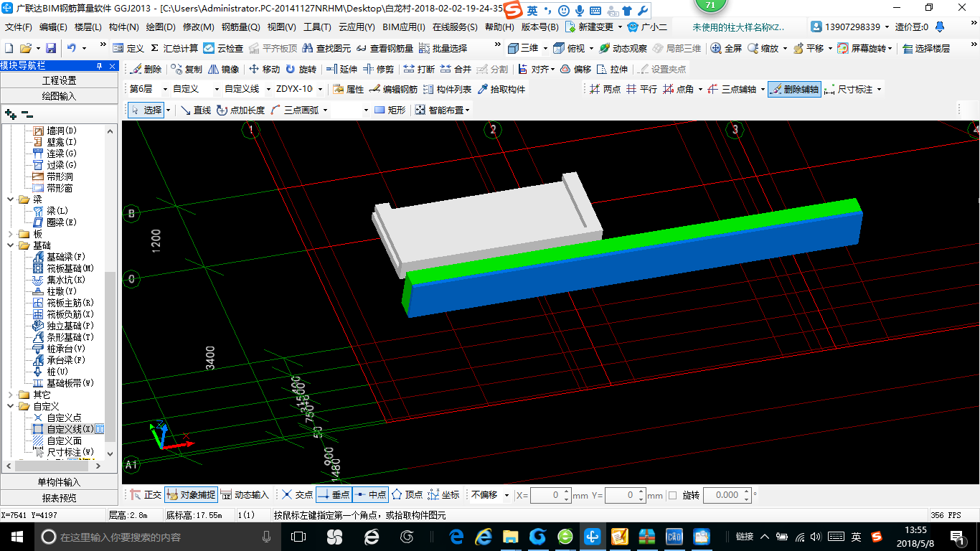The image size is (980, 551).
Task: Open 编辑钢筋 edit rebar
Action: 393,90
